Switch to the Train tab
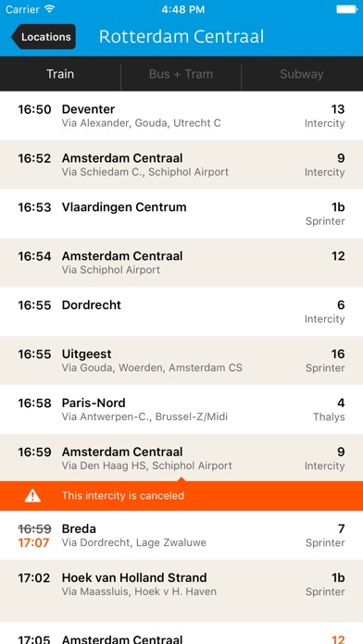This screenshot has width=363, height=644. pos(60,74)
